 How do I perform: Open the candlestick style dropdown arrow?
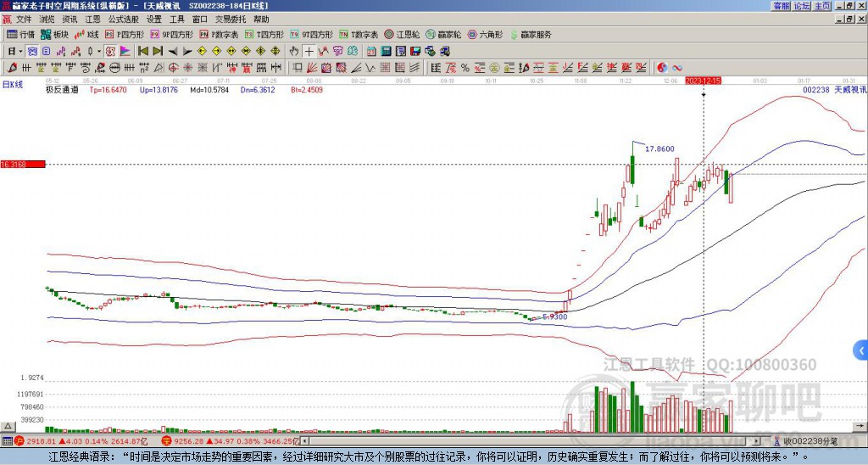(x=98, y=51)
